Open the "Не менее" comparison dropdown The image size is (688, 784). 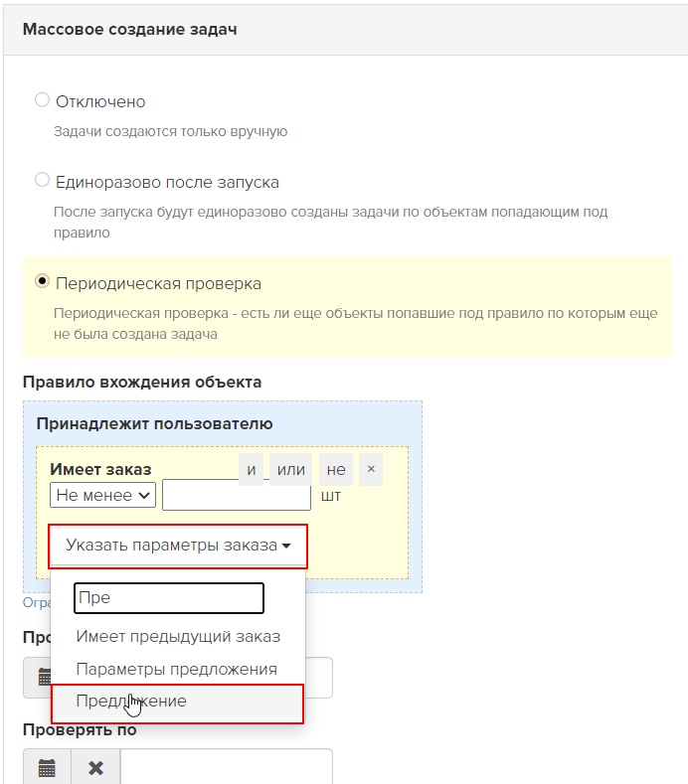[103, 495]
